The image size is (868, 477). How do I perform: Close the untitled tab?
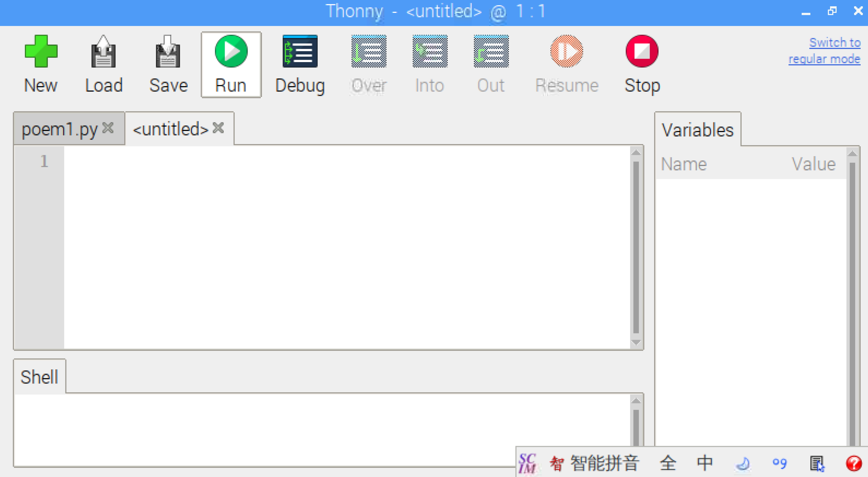point(218,128)
